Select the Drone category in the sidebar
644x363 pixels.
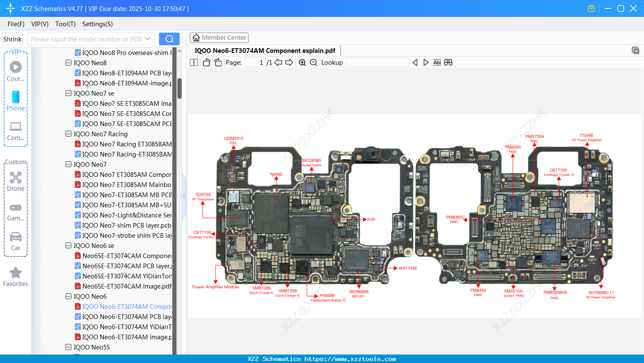point(15,181)
